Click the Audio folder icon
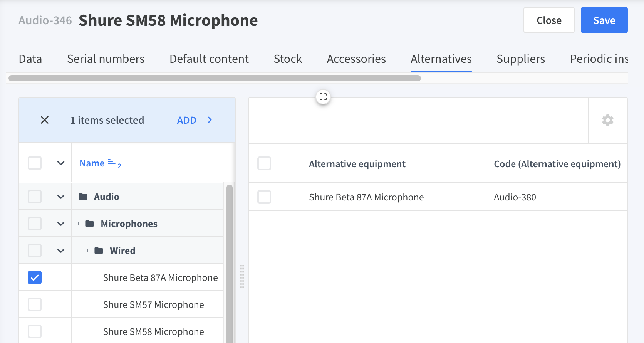This screenshot has height=343, width=644. (x=83, y=197)
